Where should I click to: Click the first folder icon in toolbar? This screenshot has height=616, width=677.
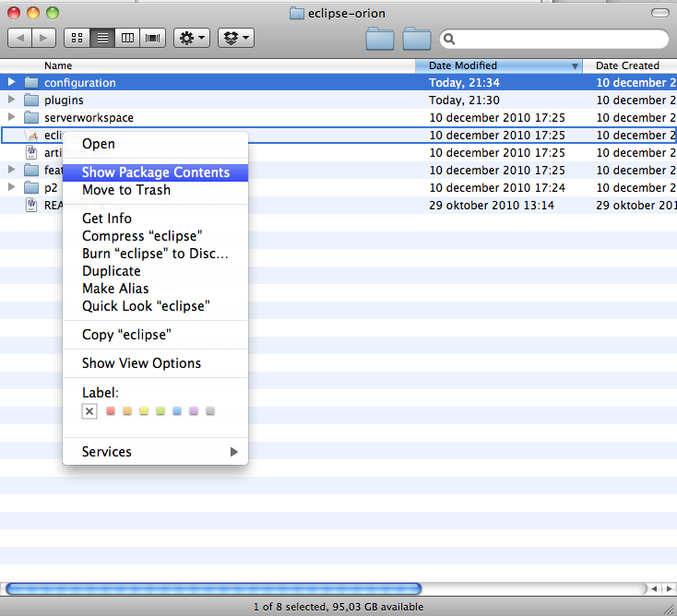tap(380, 39)
